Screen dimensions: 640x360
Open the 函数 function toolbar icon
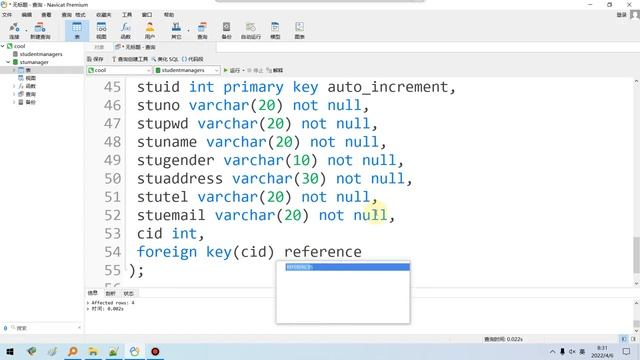point(125,31)
